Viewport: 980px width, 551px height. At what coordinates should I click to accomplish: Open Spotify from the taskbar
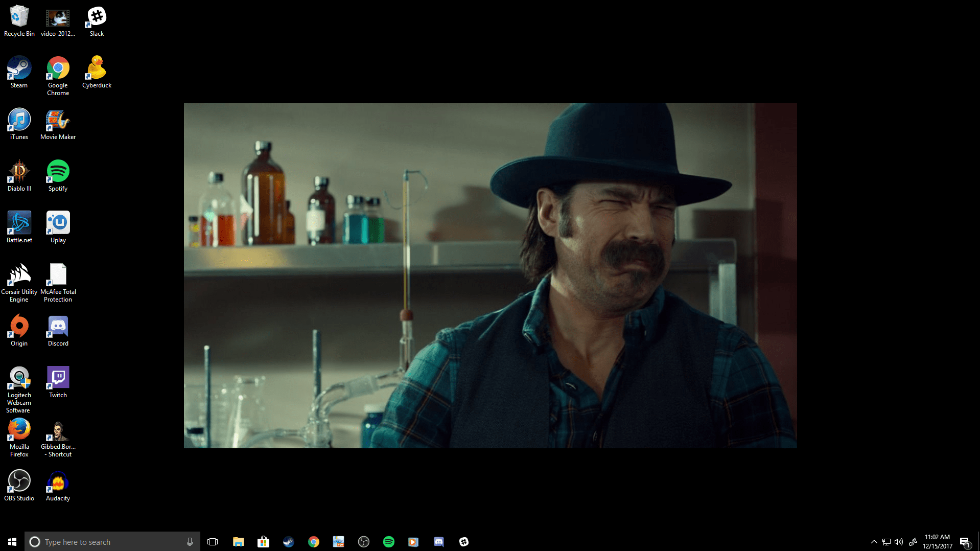click(388, 542)
